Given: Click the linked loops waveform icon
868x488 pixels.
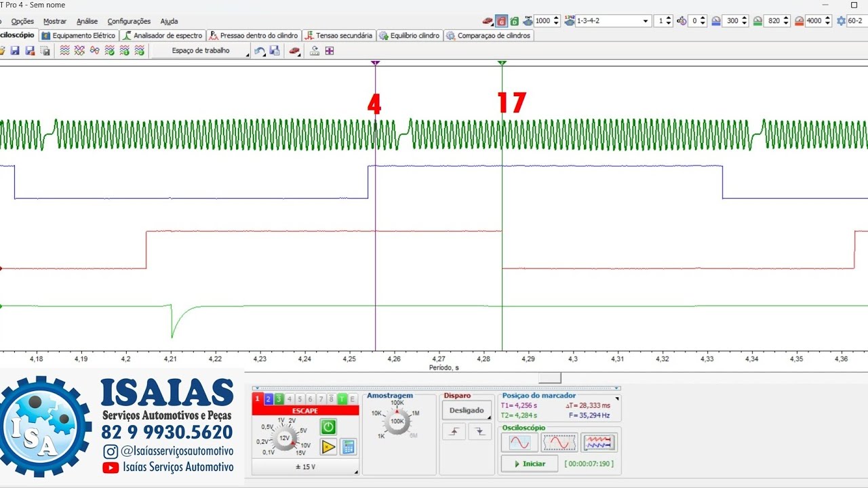Looking at the screenshot, I should tap(94, 51).
